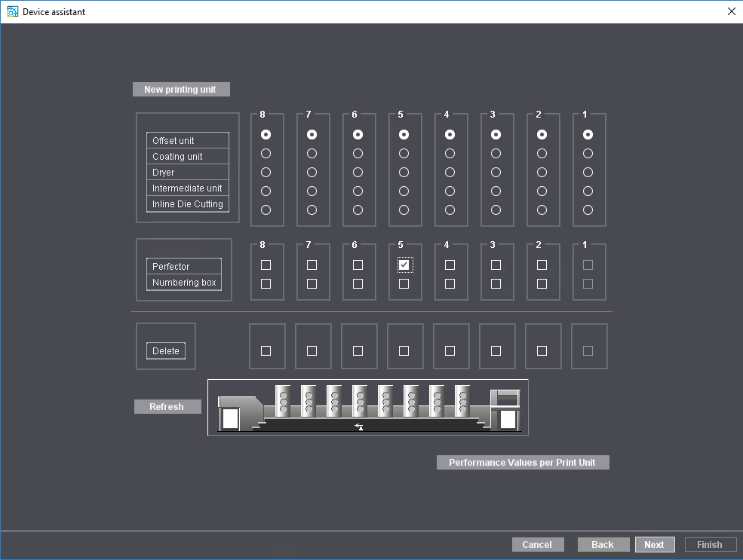743x560 pixels.
Task: Select Inline Die Cutting for unit 1
Action: 589,209
